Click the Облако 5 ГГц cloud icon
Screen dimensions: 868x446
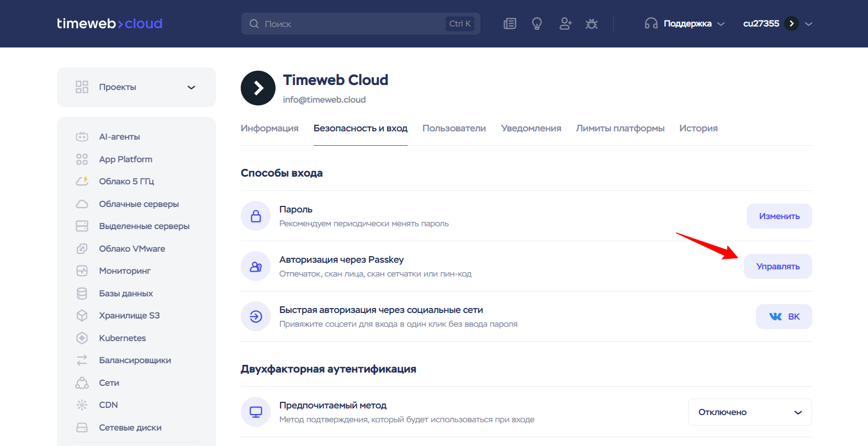click(82, 181)
